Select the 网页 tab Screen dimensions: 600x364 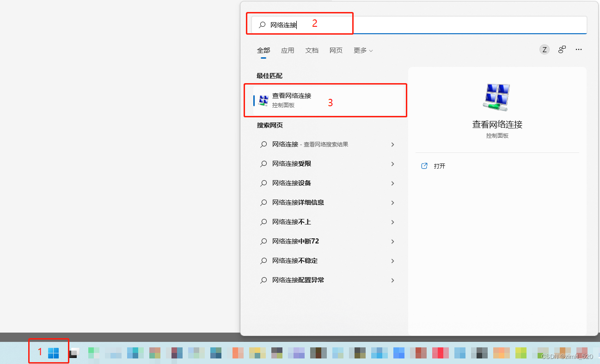[336, 50]
